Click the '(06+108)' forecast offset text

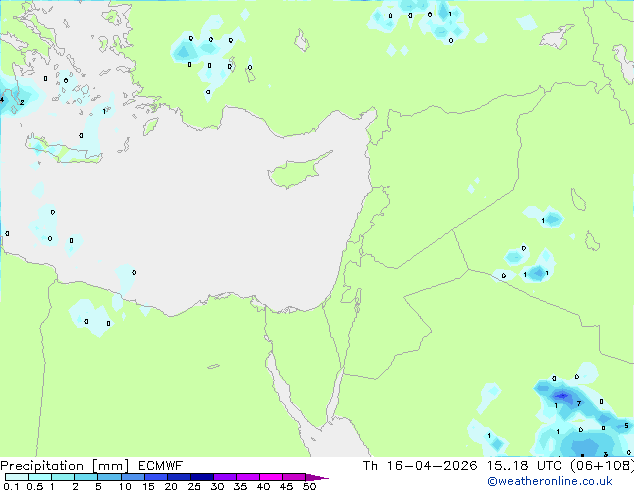tap(602, 466)
